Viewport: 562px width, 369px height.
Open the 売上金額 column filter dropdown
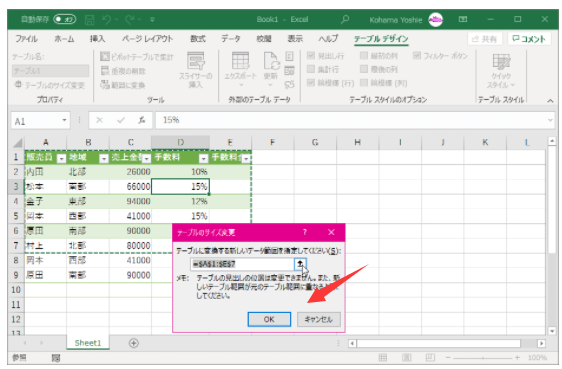point(146,158)
